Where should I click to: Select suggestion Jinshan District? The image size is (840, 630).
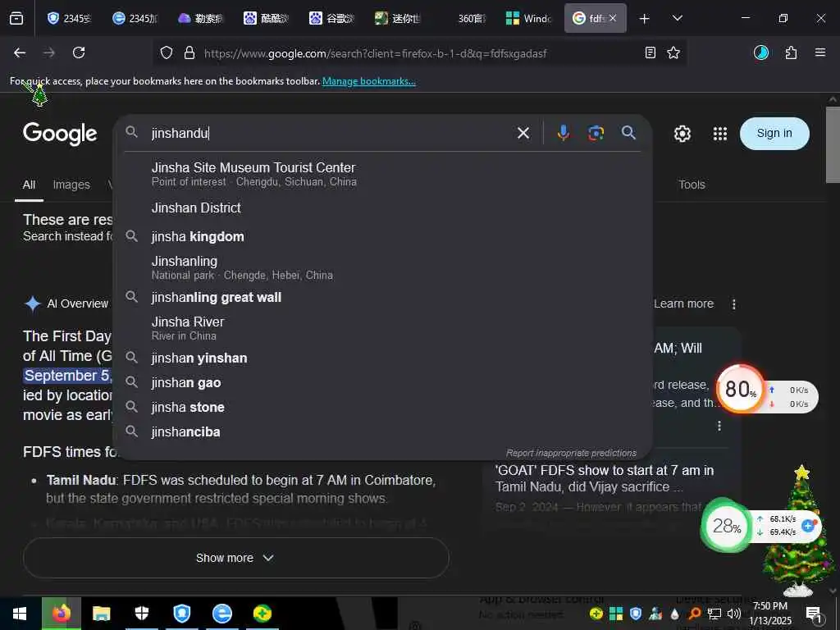(x=382, y=208)
